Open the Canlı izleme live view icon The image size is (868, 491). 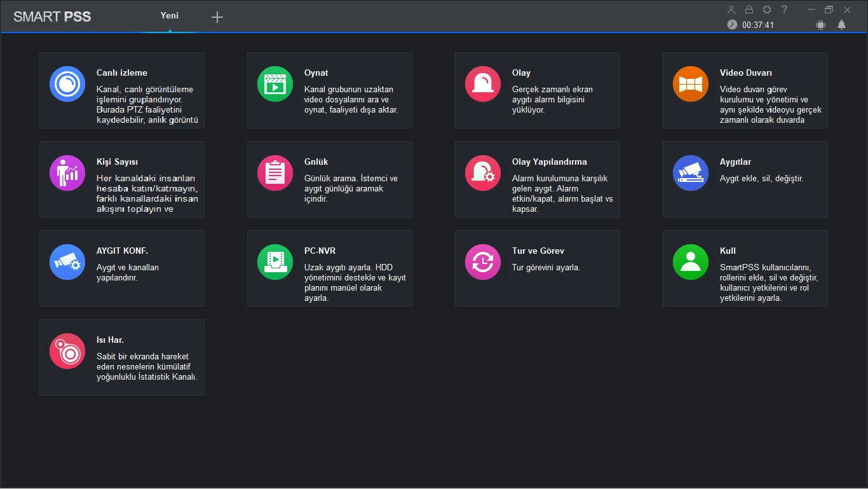click(67, 84)
